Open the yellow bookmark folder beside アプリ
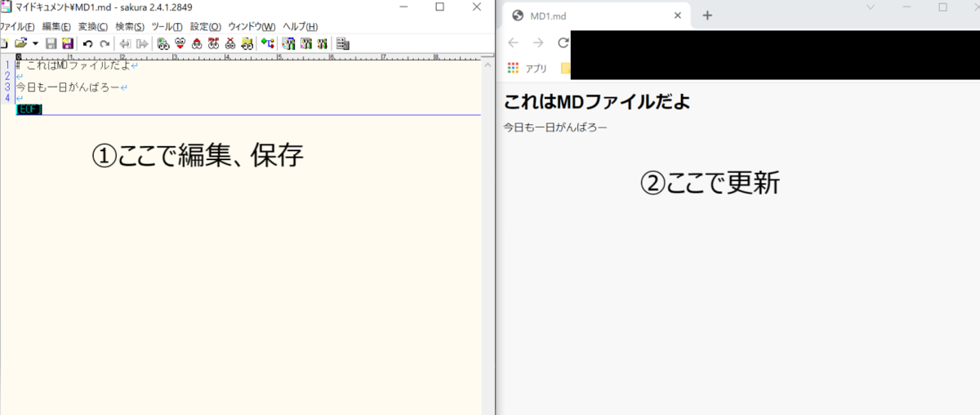 click(565, 68)
